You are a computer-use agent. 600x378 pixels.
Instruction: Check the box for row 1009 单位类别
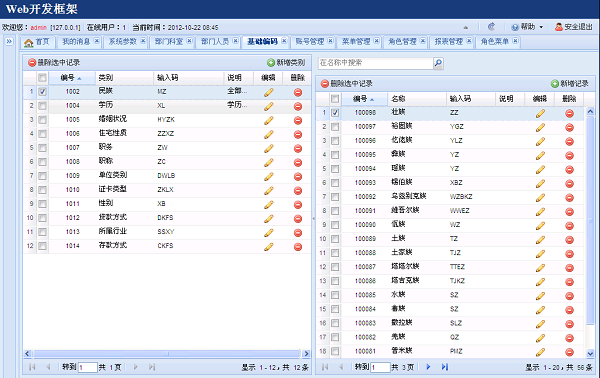[42, 176]
